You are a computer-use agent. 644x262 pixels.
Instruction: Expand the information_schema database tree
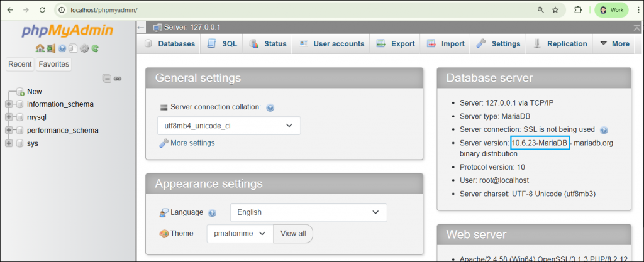9,104
